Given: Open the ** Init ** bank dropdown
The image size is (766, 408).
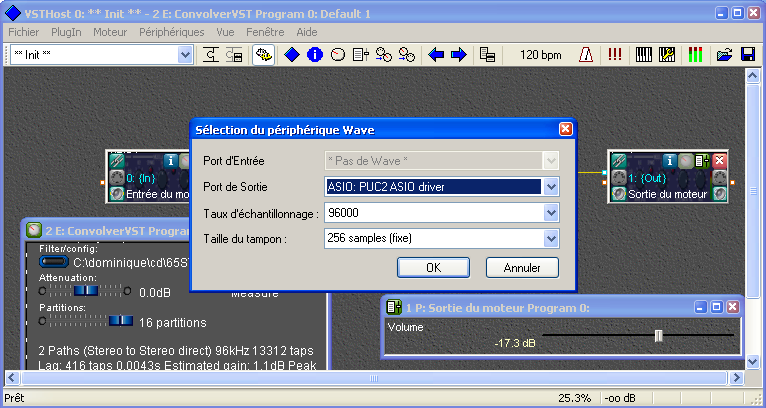Looking at the screenshot, I should pyautogui.click(x=185, y=55).
